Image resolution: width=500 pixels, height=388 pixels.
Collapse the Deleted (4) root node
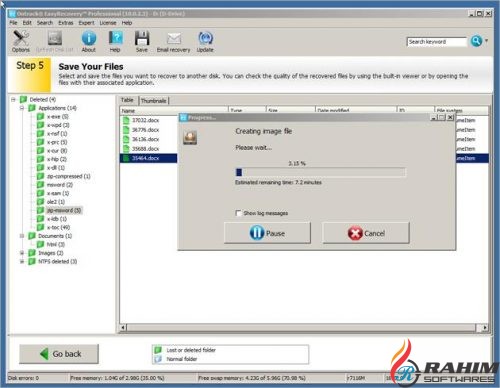(14, 99)
